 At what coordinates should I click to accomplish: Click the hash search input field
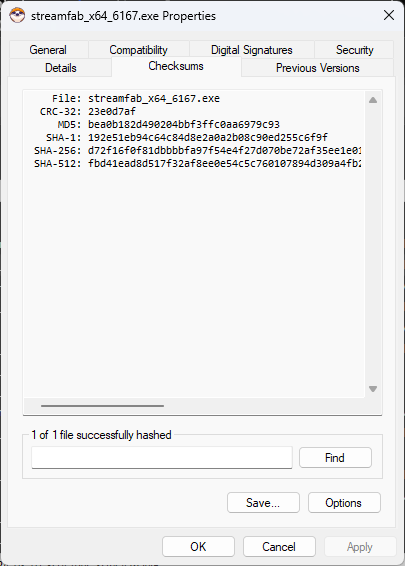[162, 458]
